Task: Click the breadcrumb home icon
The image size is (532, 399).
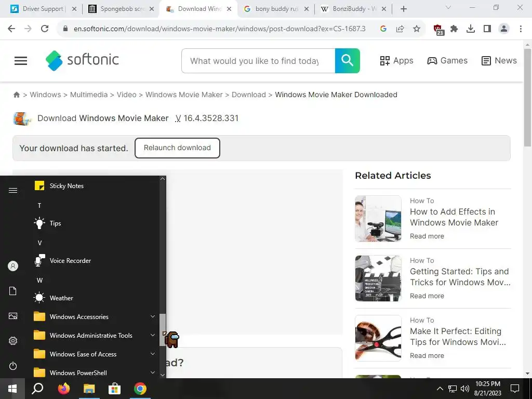Action: coord(16,95)
